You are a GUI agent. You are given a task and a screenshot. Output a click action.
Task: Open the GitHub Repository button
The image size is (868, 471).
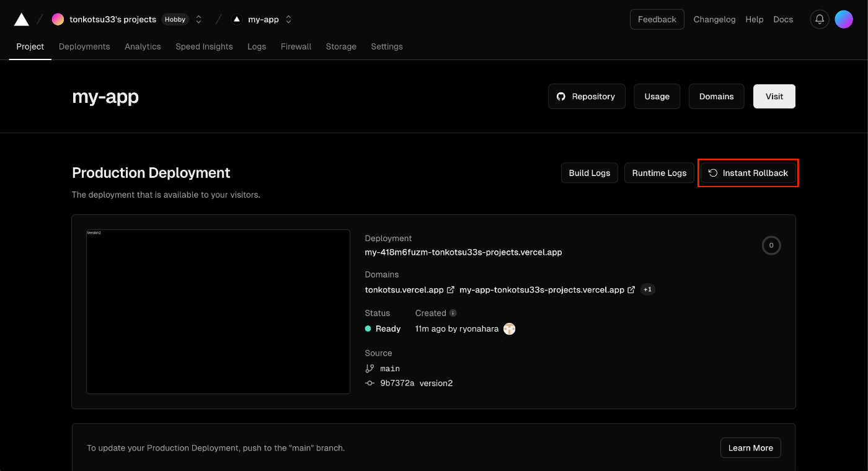tap(587, 97)
